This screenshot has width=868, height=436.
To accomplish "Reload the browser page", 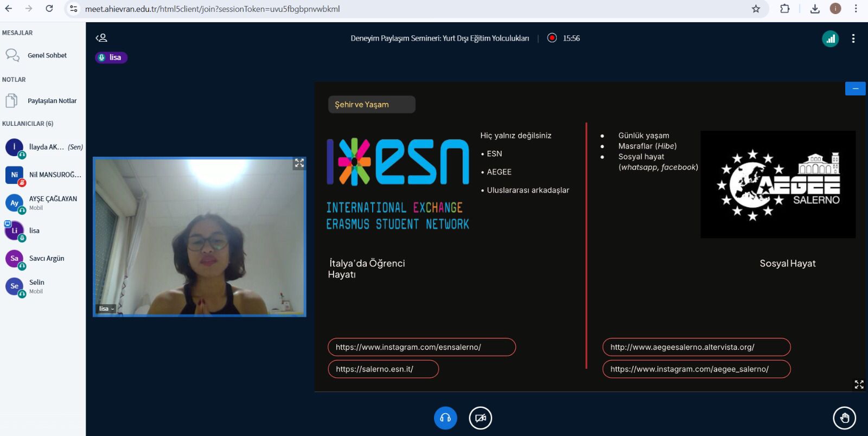I will point(49,9).
